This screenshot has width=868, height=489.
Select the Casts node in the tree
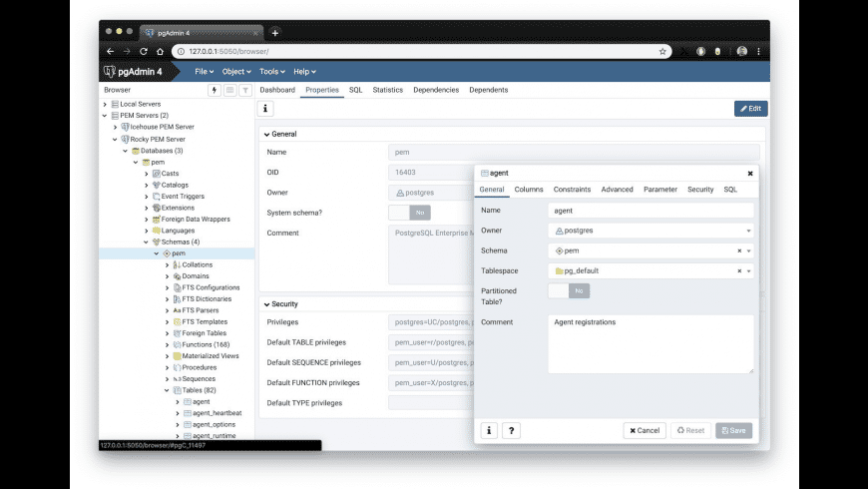tap(170, 174)
